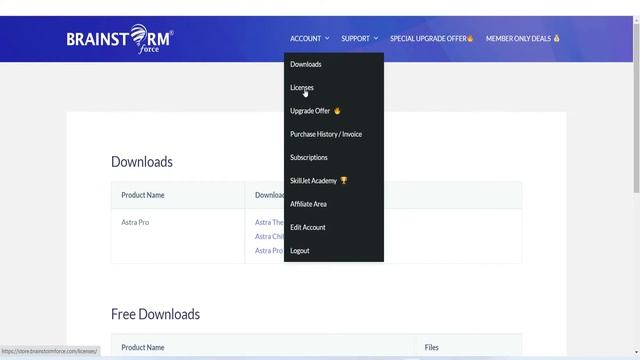Click money bag icon beside MEMBER ONLY DEALS
Screen dimensions: 640x360
(556, 38)
